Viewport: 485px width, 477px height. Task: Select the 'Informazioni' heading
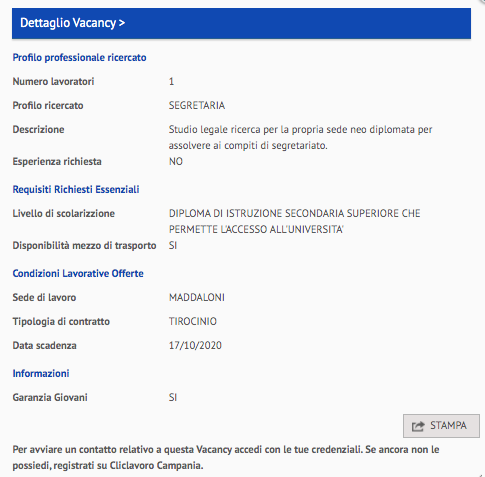(41, 374)
